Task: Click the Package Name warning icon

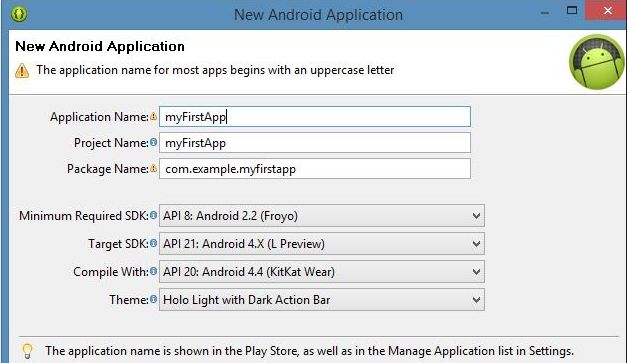Action: tap(154, 169)
